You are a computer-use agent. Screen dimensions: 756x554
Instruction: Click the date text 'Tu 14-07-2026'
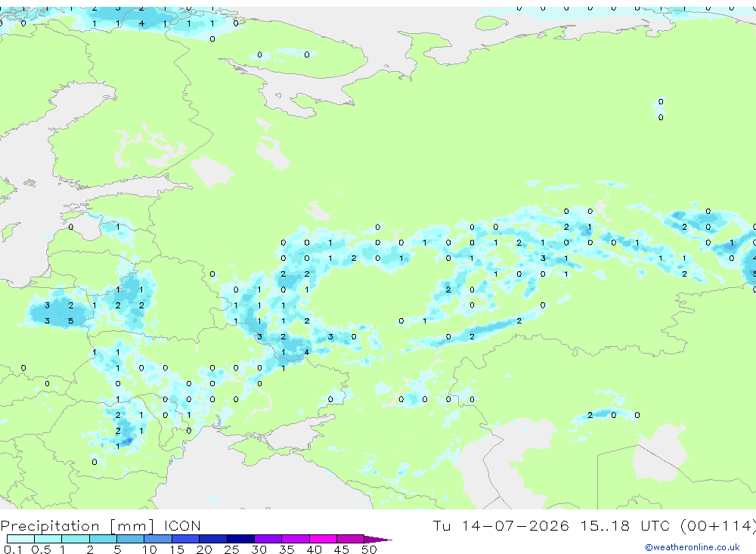[x=500, y=525]
